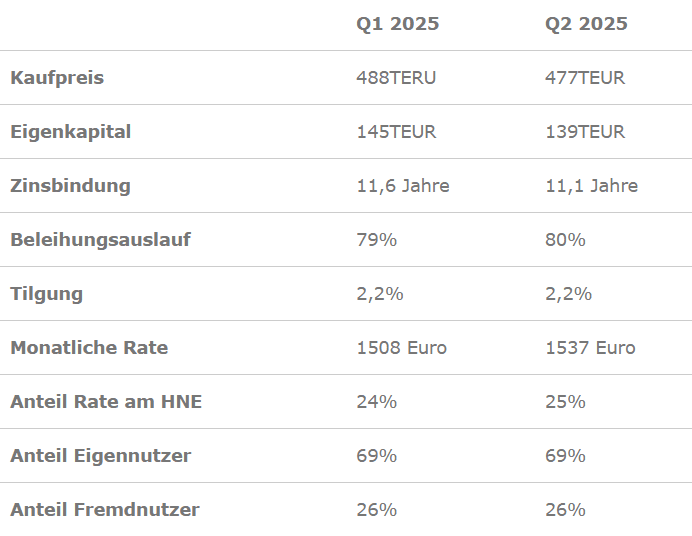Click the Q1 2025 column header
692x536 pixels.
[397, 24]
